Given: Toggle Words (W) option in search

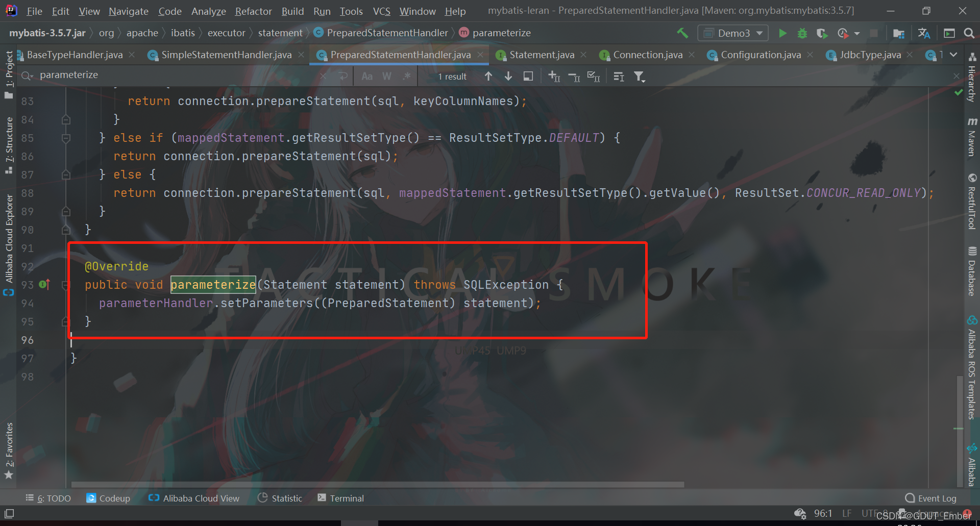Looking at the screenshot, I should point(387,76).
